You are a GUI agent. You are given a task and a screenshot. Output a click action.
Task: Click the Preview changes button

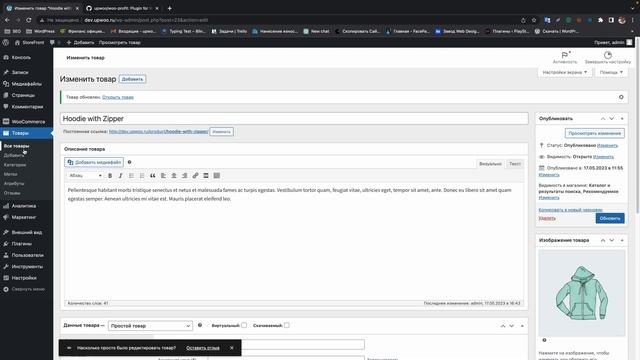(594, 133)
